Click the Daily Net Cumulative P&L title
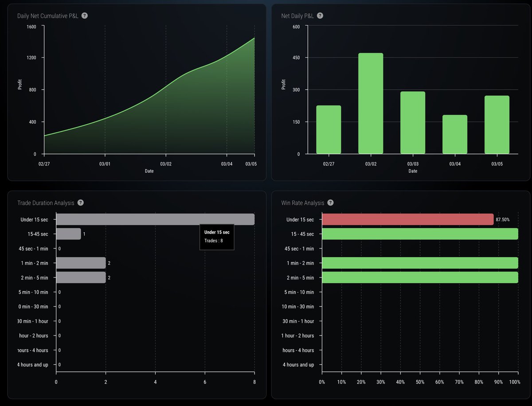This screenshot has height=406, width=532. coord(48,16)
